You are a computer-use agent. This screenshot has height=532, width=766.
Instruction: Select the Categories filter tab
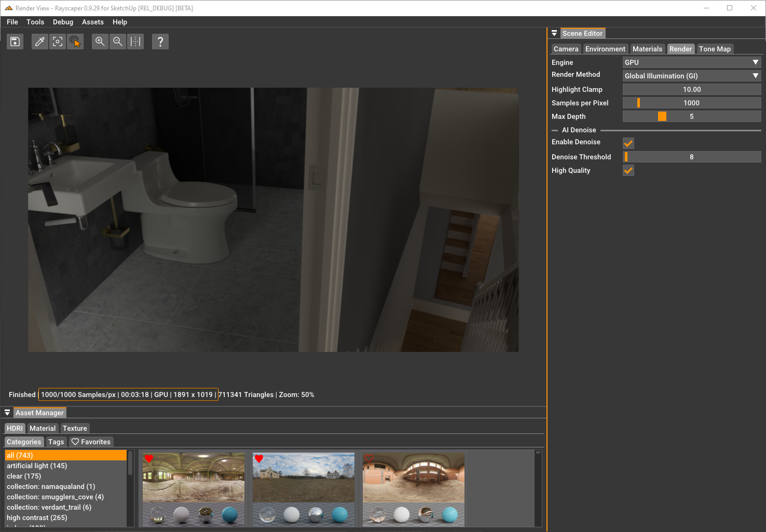click(24, 442)
